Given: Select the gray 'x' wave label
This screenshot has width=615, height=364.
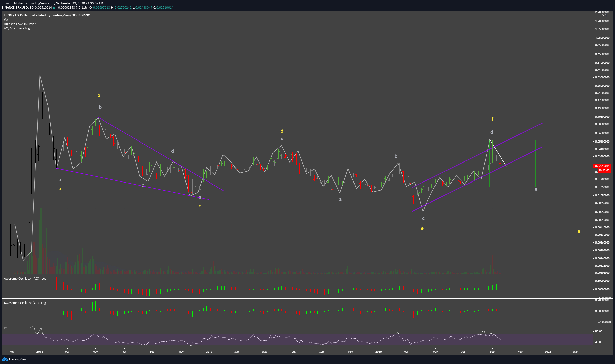Looking at the screenshot, I should pyautogui.click(x=282, y=139).
